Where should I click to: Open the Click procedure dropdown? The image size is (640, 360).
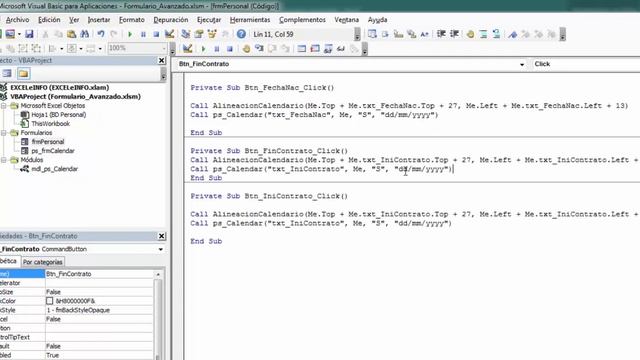(x=586, y=64)
